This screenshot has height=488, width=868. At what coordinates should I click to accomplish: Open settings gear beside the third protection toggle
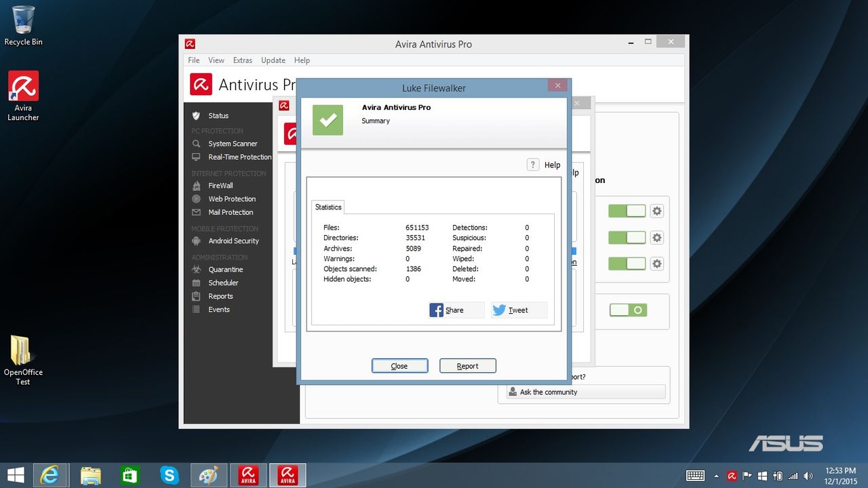[656, 264]
